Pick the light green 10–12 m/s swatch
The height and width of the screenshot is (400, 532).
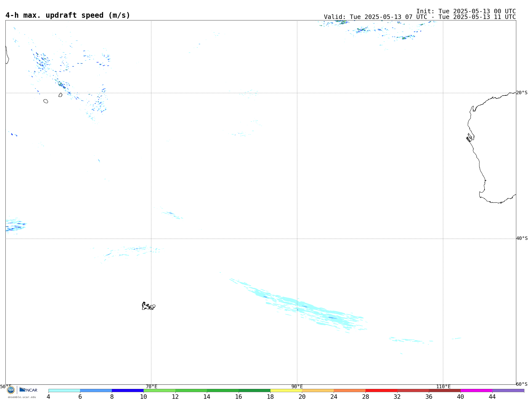point(159,391)
